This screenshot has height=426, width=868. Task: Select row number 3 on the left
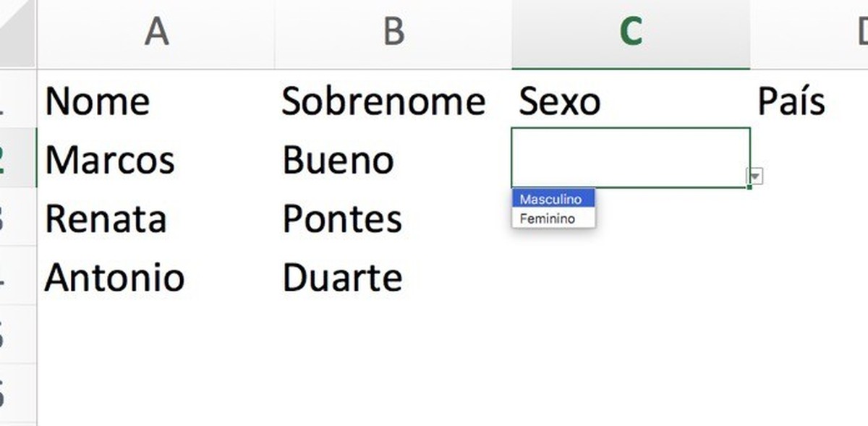point(14,218)
